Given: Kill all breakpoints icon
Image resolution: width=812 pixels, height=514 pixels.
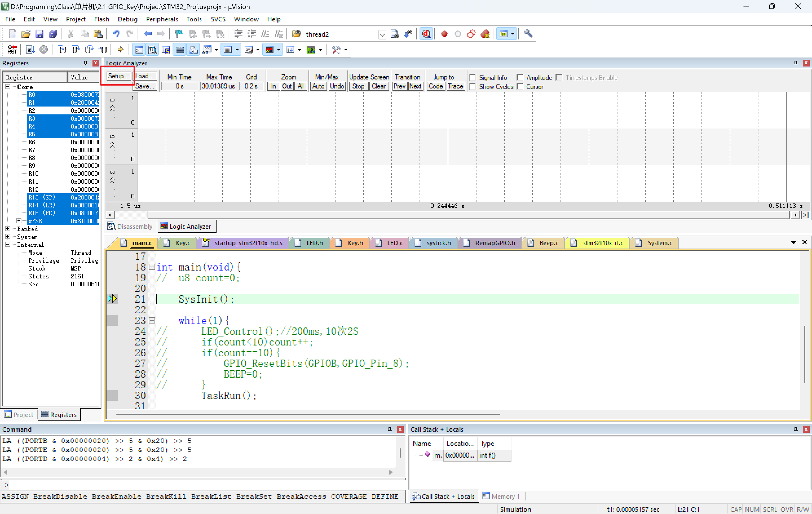Looking at the screenshot, I should pyautogui.click(x=485, y=34).
